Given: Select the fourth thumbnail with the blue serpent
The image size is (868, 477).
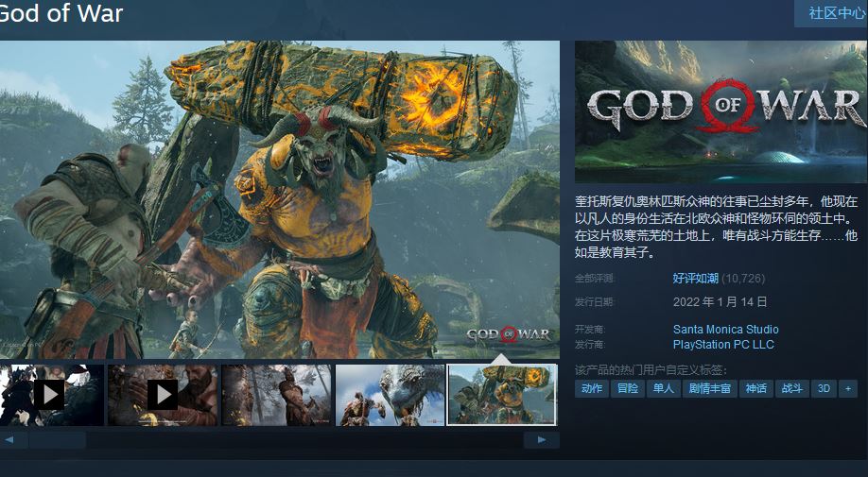Looking at the screenshot, I should [390, 394].
